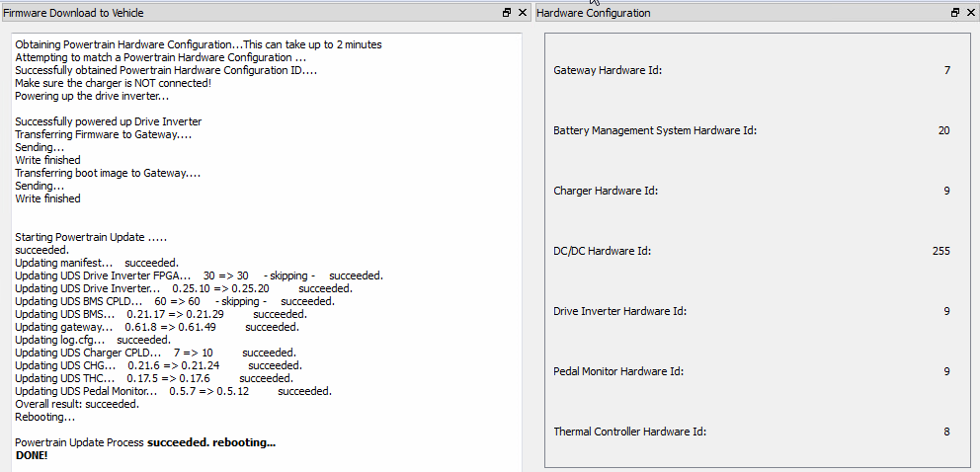This screenshot has width=980, height=472.
Task: Click the Gateway Hardware Id label
Action: [608, 71]
